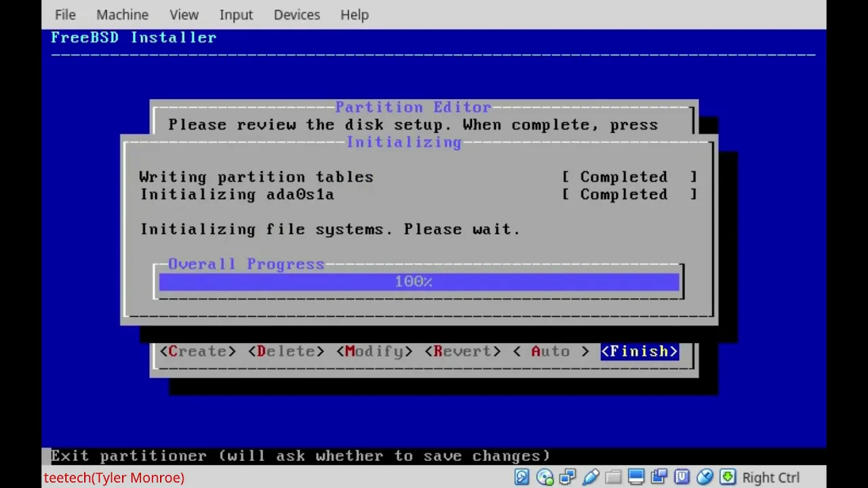868x488 pixels.
Task: Open the File menu
Action: (65, 14)
